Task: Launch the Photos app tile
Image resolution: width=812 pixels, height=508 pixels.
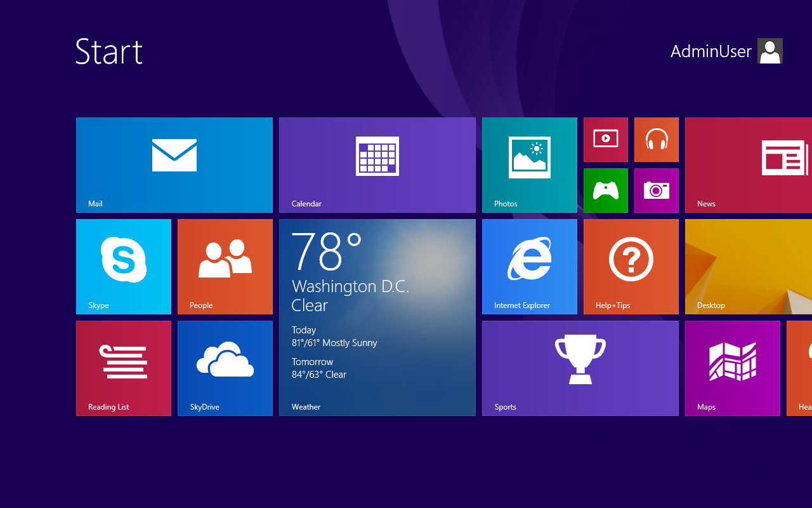Action: tap(530, 165)
